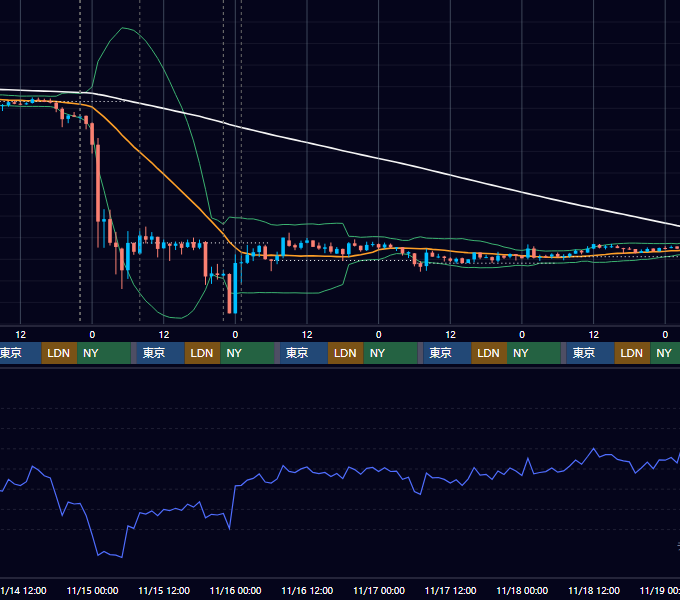Screen dimensions: 680x600
Task: Click the NY session block starting at 11/16 00:00
Action: (x=247, y=353)
